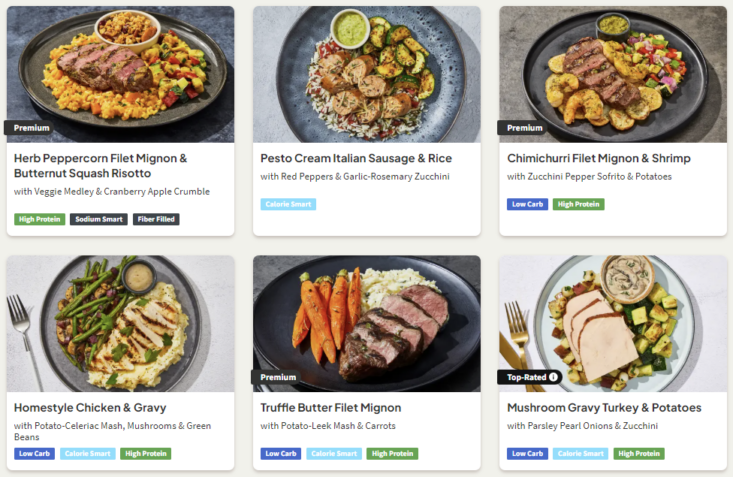Click Fiber Filled tag on risotto card
The height and width of the screenshot is (477, 733).
156,219
